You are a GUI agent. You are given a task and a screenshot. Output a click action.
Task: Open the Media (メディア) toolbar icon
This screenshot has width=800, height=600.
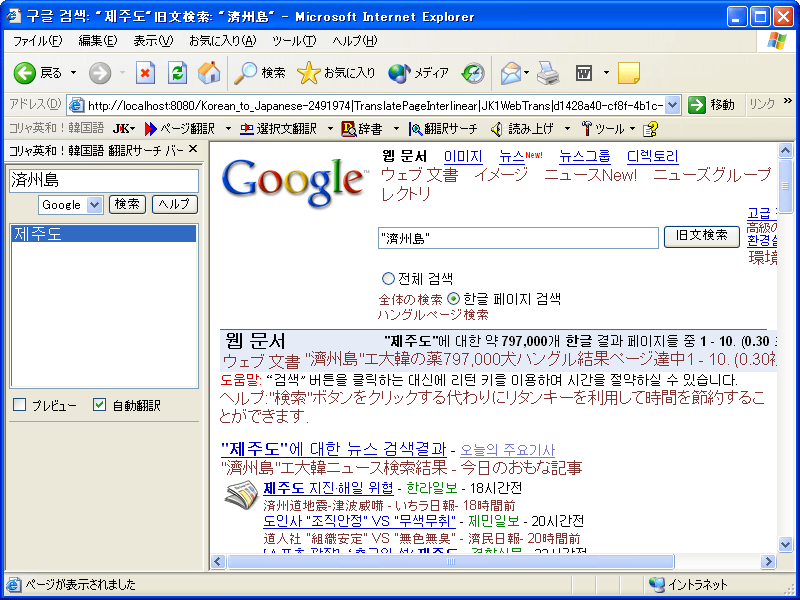[399, 73]
